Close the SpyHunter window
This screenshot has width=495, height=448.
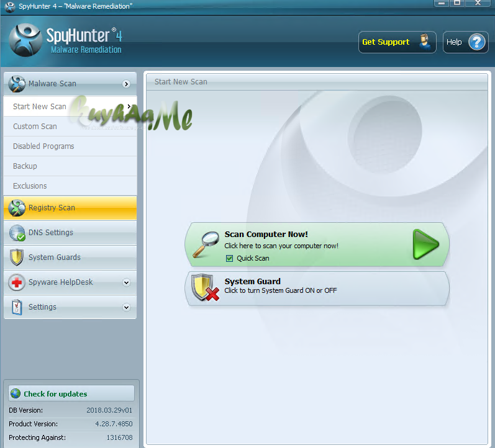click(x=478, y=3)
